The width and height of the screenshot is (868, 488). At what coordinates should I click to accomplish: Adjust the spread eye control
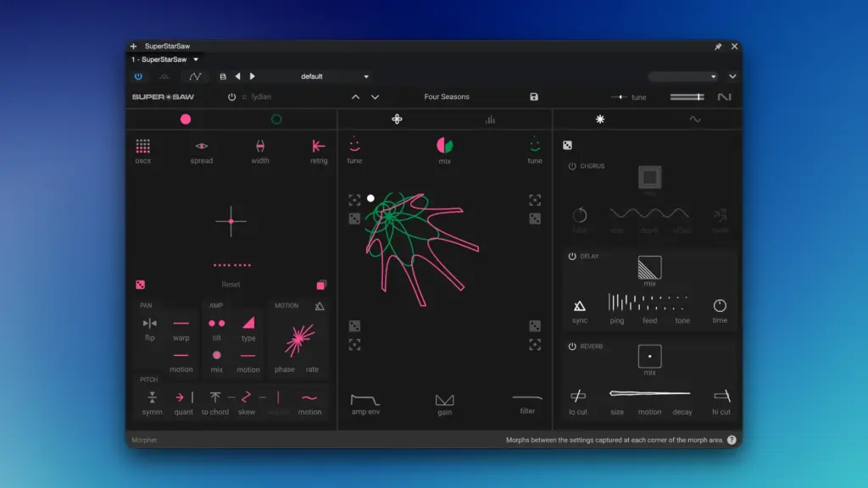click(x=202, y=146)
